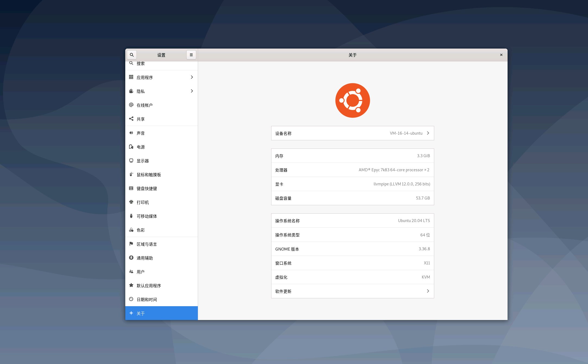588x364 pixels.
Task: Select the 打印机 printer icon
Action: pos(132,202)
